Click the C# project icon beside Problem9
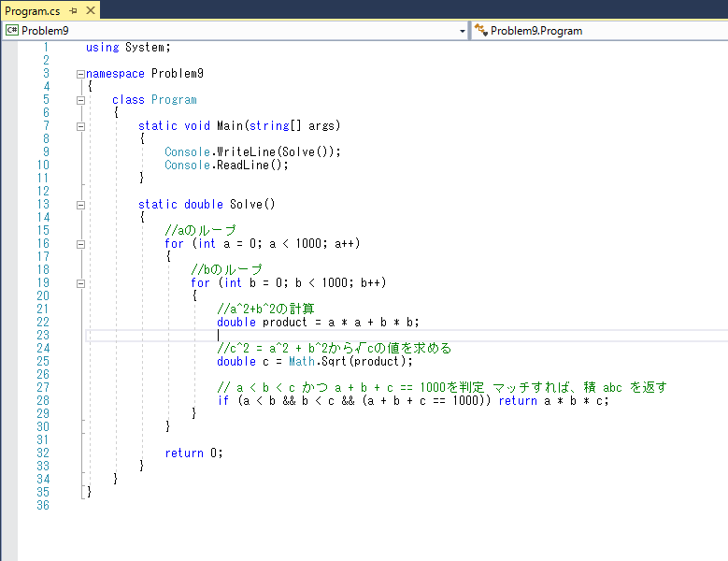This screenshot has height=561, width=728. tap(11, 31)
